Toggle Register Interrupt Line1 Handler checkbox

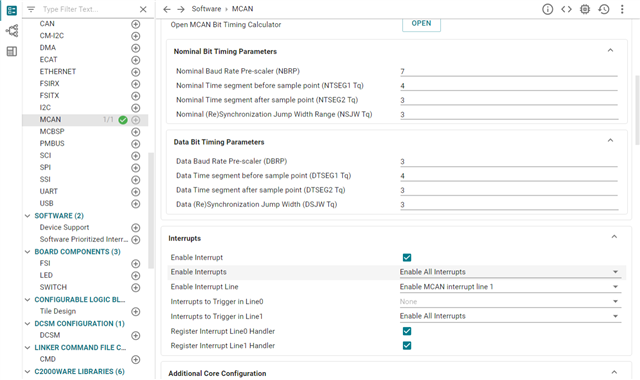[x=407, y=346]
